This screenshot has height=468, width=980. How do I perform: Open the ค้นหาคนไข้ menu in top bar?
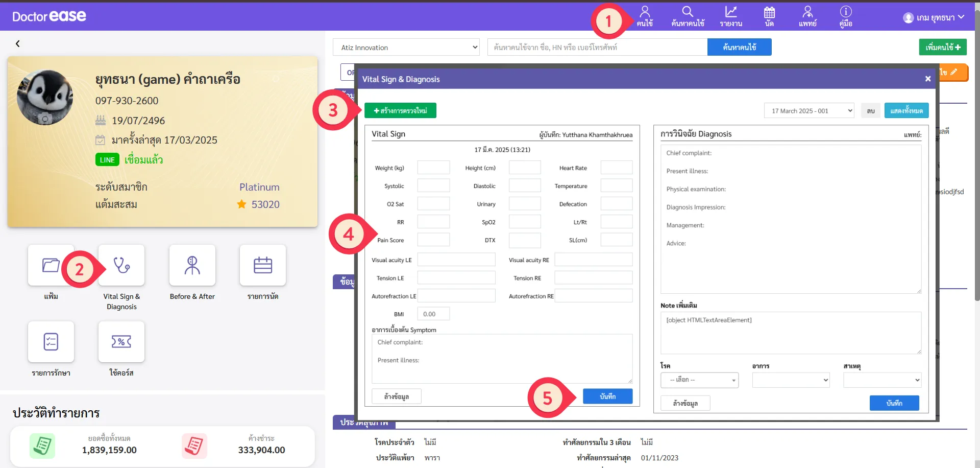tap(688, 16)
